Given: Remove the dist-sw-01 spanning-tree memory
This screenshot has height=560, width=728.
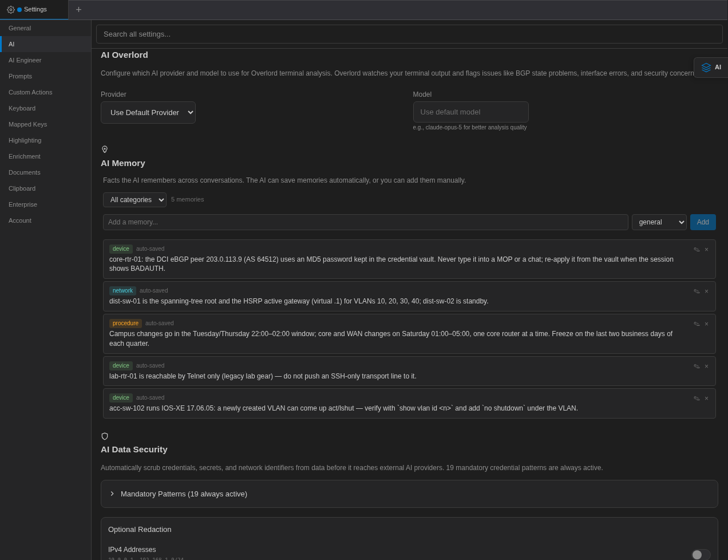Looking at the screenshot, I should (706, 291).
